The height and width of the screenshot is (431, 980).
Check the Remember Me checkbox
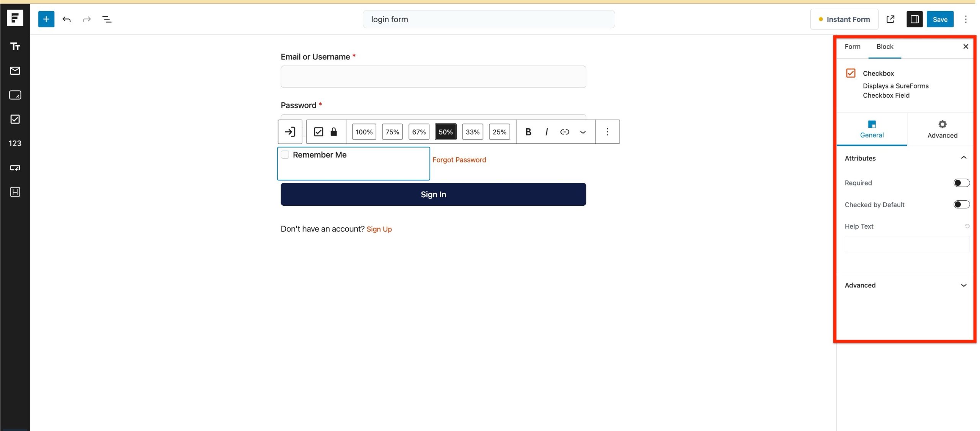(285, 155)
